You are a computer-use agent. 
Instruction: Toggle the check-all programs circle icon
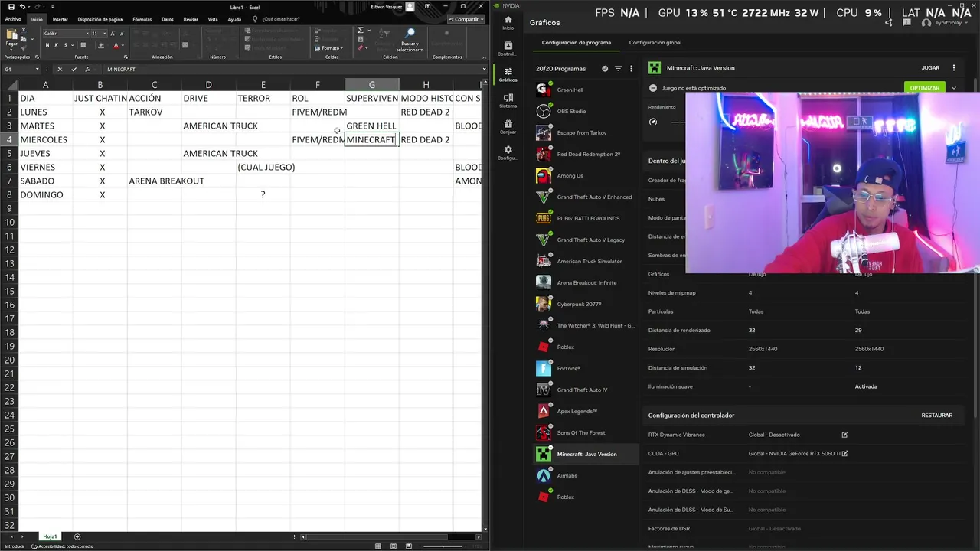605,68
